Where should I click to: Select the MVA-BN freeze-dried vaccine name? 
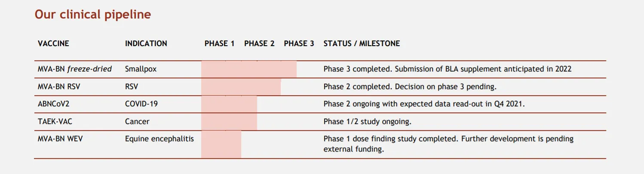click(74, 69)
